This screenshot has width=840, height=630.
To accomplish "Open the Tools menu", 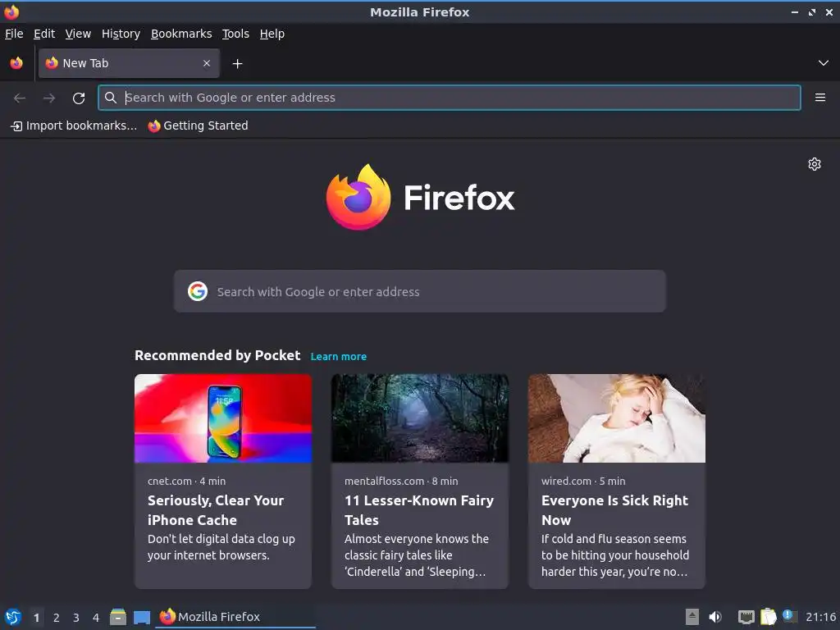I will pyautogui.click(x=235, y=34).
